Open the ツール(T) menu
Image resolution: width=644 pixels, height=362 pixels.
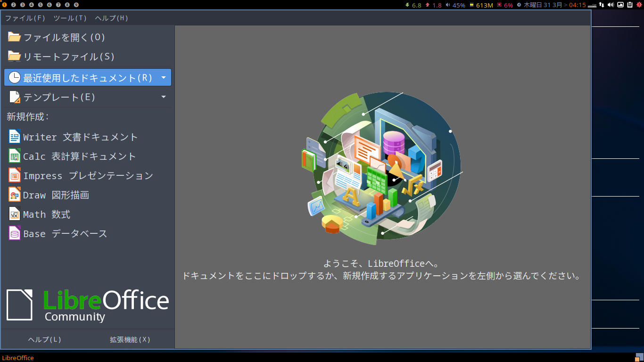pos(70,18)
